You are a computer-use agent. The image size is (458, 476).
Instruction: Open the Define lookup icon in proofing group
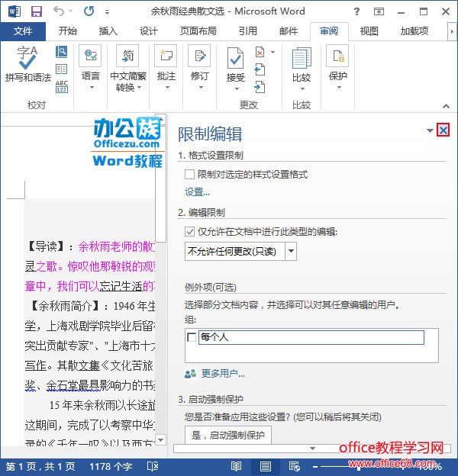tap(62, 52)
